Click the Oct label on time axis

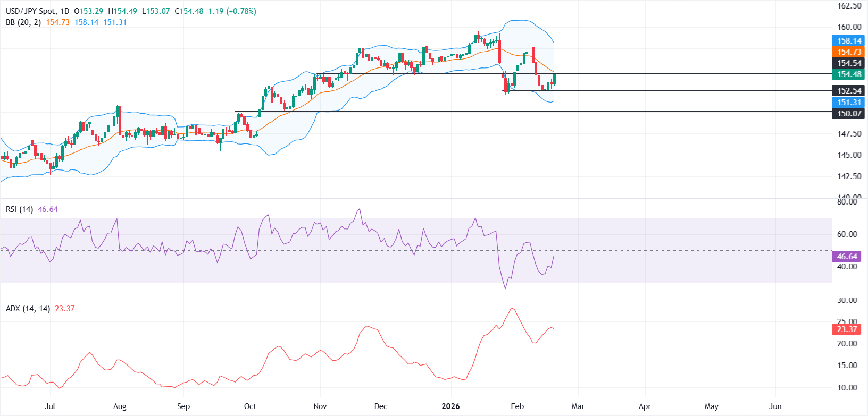tap(250, 406)
